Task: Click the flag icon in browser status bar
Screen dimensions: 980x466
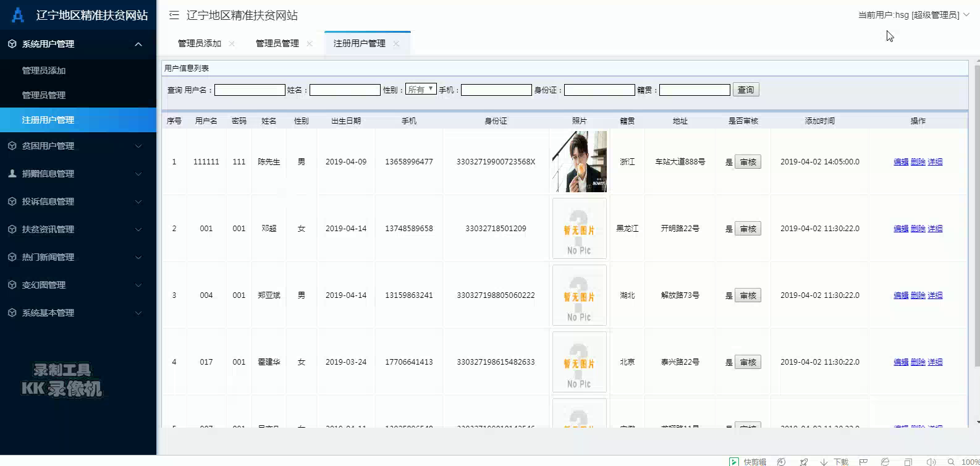Action: point(863,462)
